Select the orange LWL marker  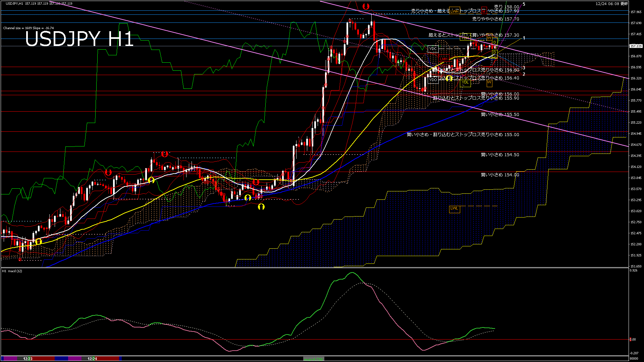(454, 208)
